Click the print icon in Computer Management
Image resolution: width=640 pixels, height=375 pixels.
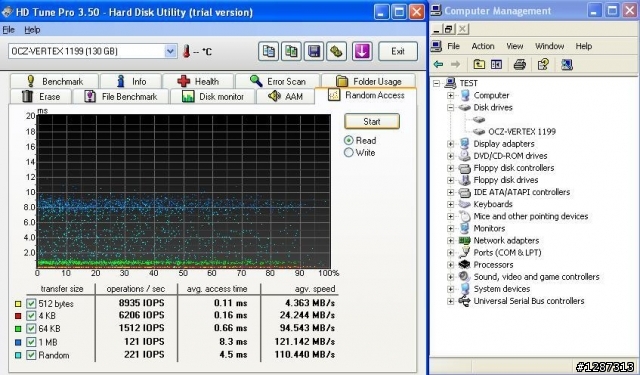(520, 64)
